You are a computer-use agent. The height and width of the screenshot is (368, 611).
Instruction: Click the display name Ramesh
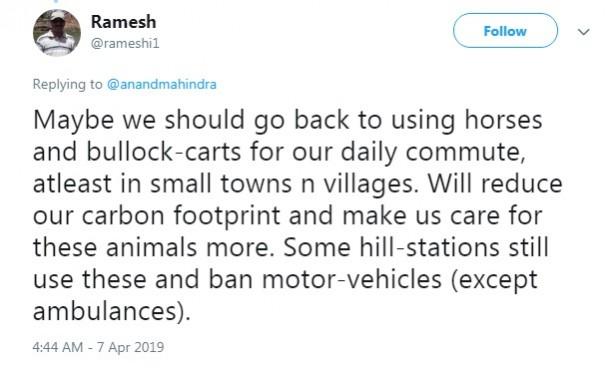point(124,22)
